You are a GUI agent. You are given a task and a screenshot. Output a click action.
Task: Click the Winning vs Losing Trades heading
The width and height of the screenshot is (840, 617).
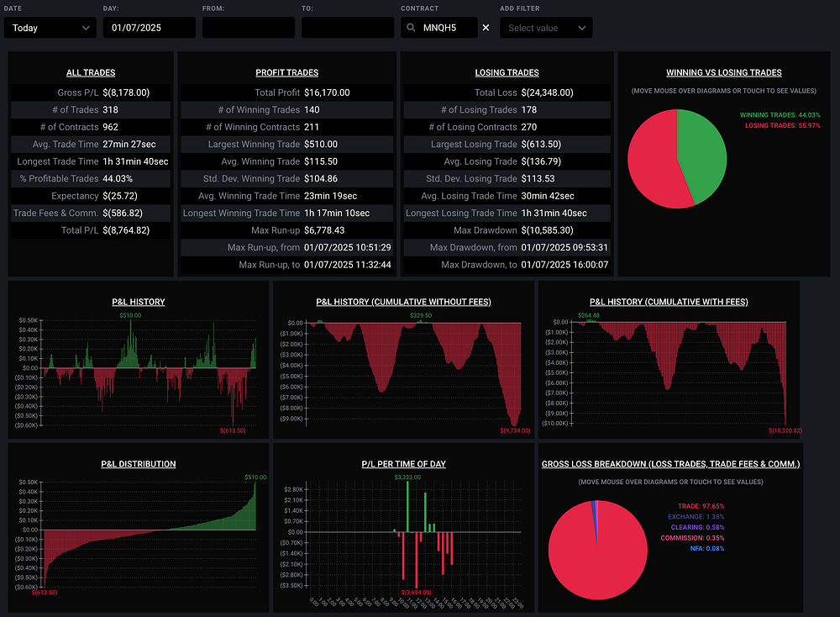pyautogui.click(x=724, y=72)
